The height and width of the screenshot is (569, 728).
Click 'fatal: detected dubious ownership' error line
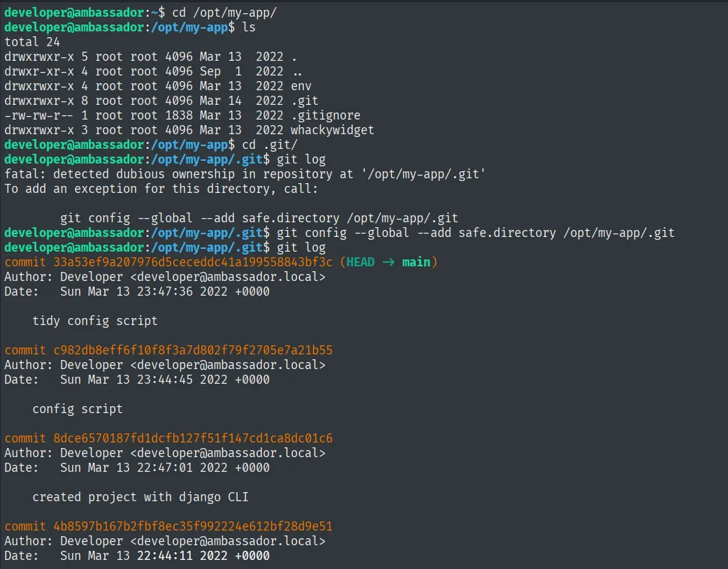(245, 174)
